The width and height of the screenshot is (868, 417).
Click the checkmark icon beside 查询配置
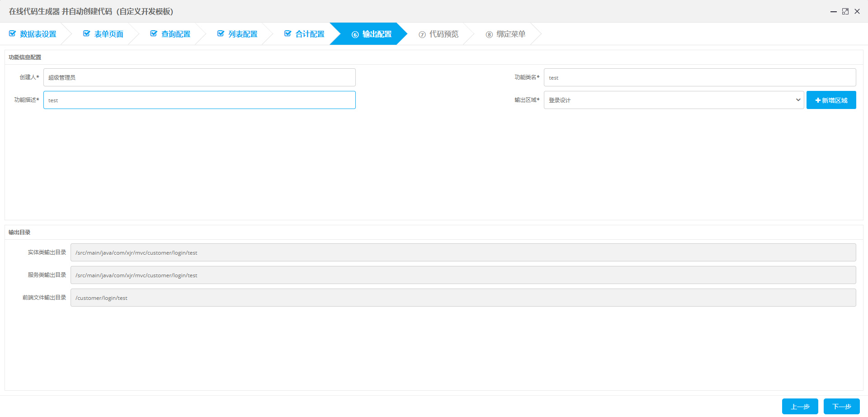[x=154, y=33]
